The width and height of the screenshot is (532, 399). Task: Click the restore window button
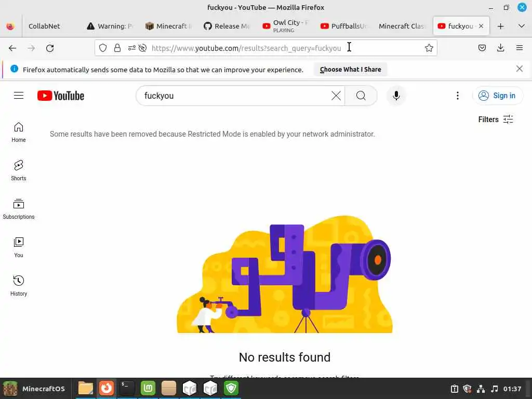point(506,7)
